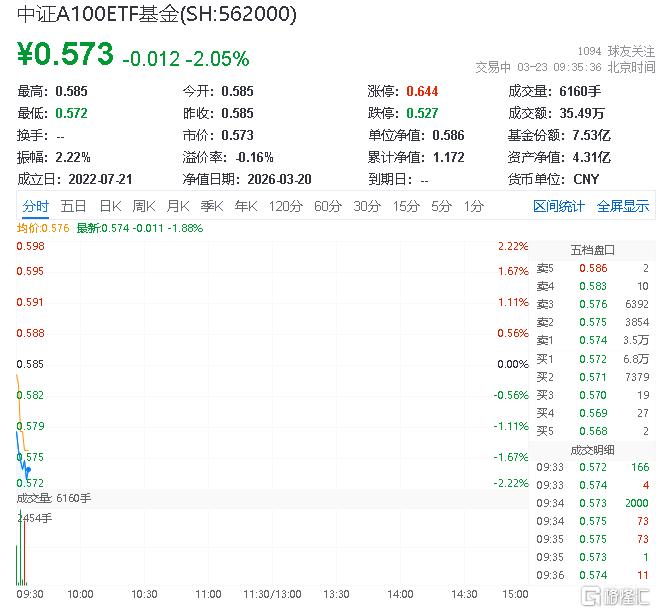The width and height of the screenshot is (656, 613).
Task: Click the 成交量: 6160手 label under chart
Action: click(54, 498)
